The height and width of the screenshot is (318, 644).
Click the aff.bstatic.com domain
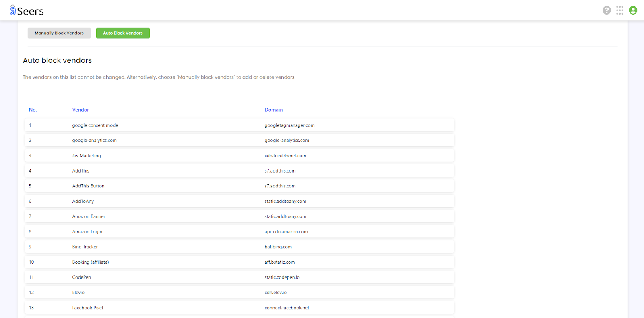(x=280, y=262)
